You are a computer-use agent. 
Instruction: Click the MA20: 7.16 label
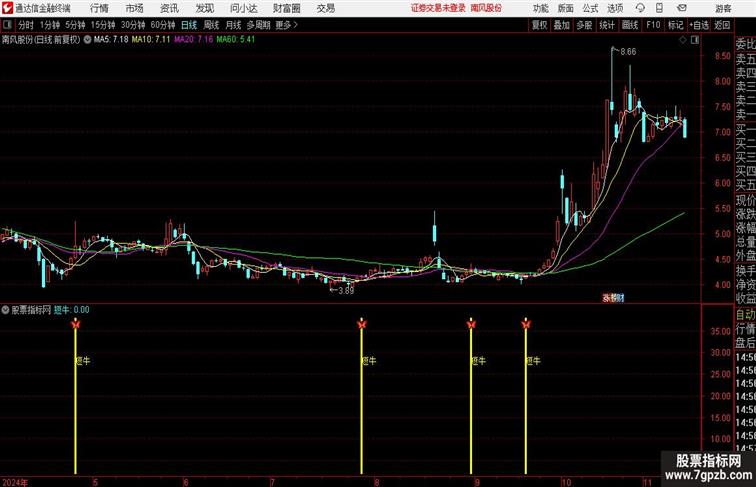(193, 40)
